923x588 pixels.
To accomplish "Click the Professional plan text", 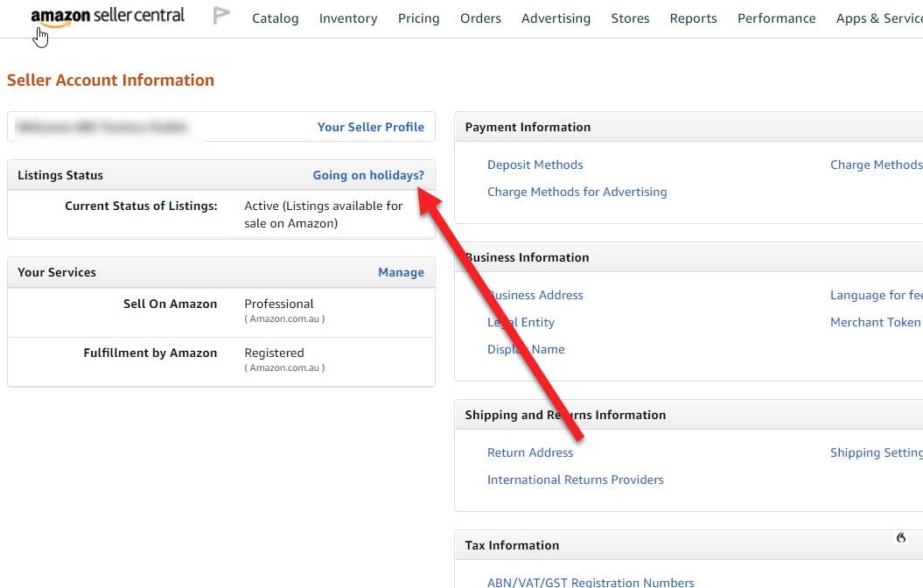I will click(x=279, y=304).
